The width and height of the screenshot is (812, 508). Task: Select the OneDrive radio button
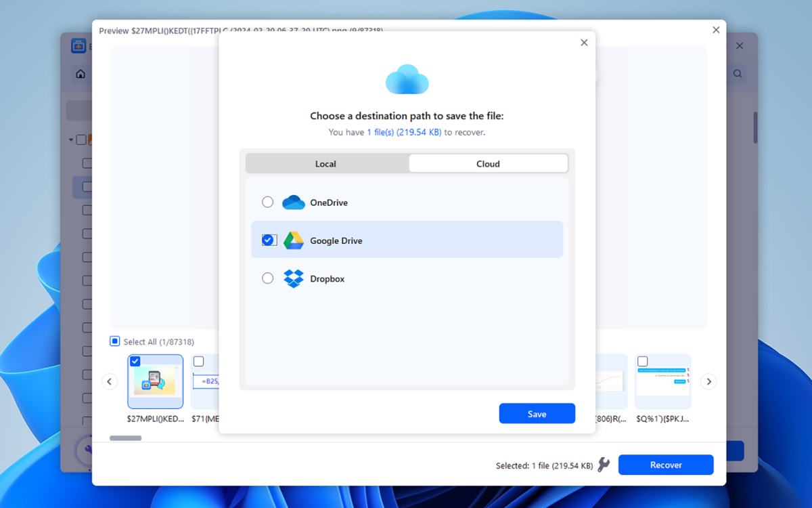pos(268,202)
